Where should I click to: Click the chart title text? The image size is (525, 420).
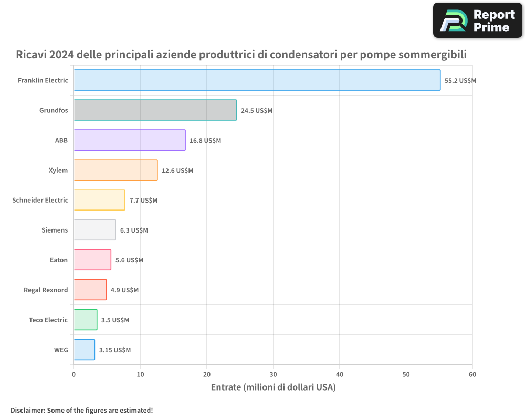[x=241, y=55]
